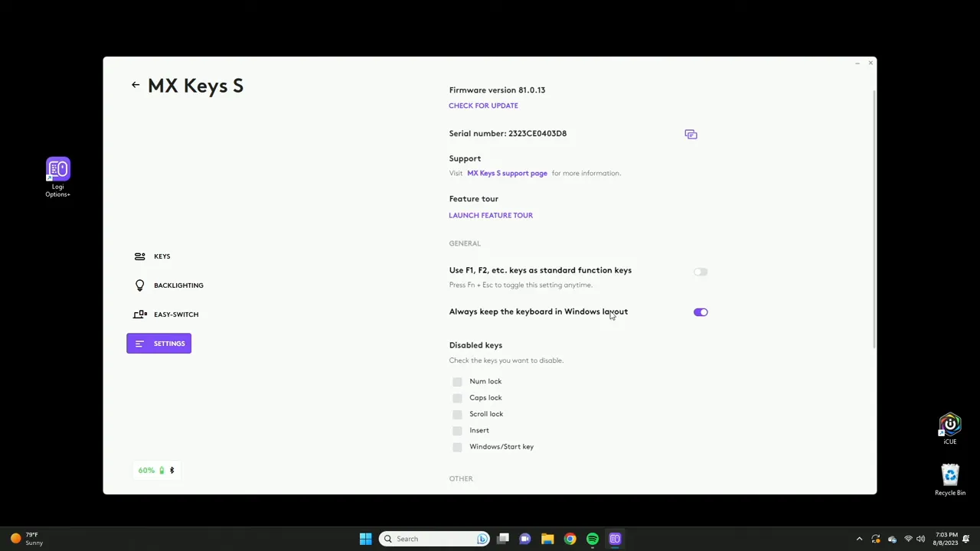
Task: Copy the serial number using the copy icon
Action: point(691,134)
